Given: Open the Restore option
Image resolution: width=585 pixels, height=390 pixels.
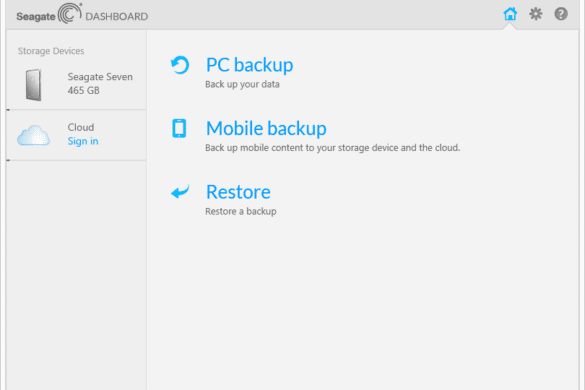Looking at the screenshot, I should coord(238,192).
